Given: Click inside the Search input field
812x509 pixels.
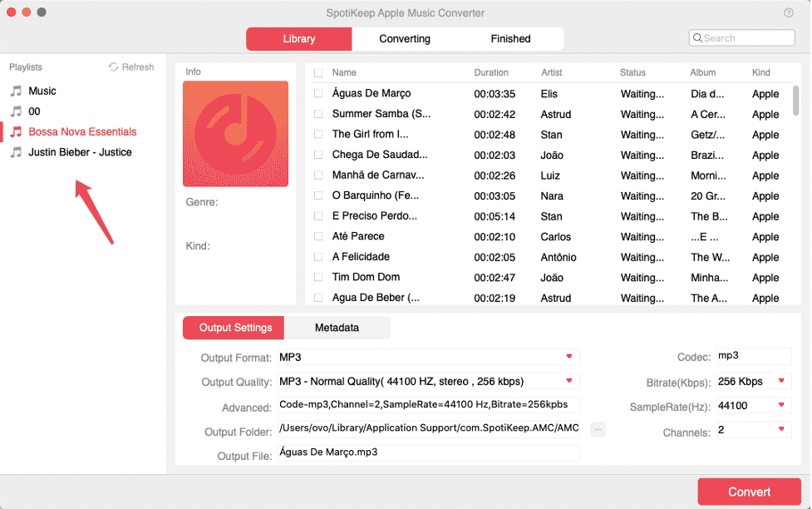Looking at the screenshot, I should click(744, 37).
